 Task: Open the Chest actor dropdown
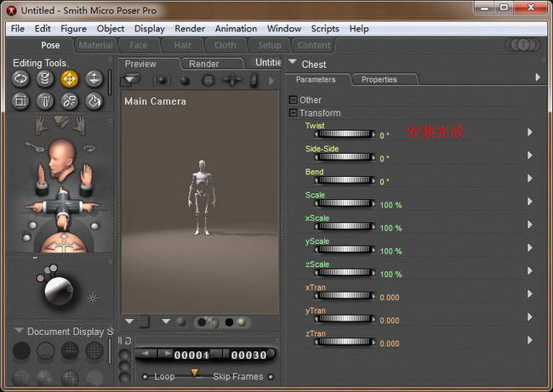click(x=293, y=63)
